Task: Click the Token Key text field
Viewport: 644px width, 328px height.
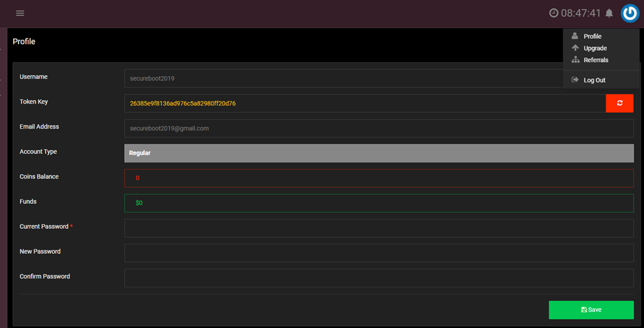Action: tap(365, 103)
